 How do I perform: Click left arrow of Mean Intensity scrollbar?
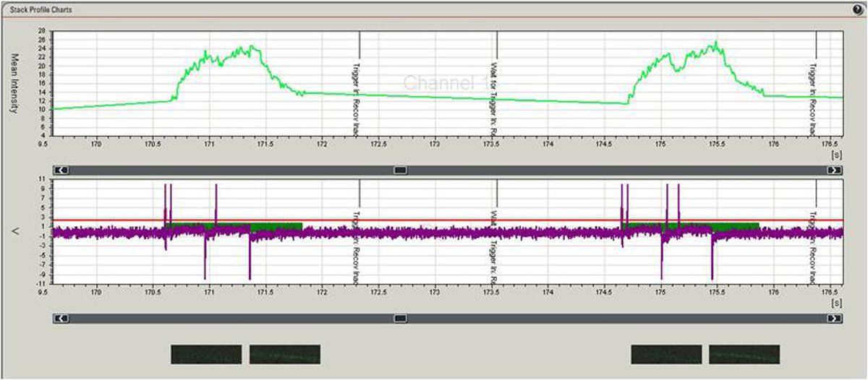(62, 170)
